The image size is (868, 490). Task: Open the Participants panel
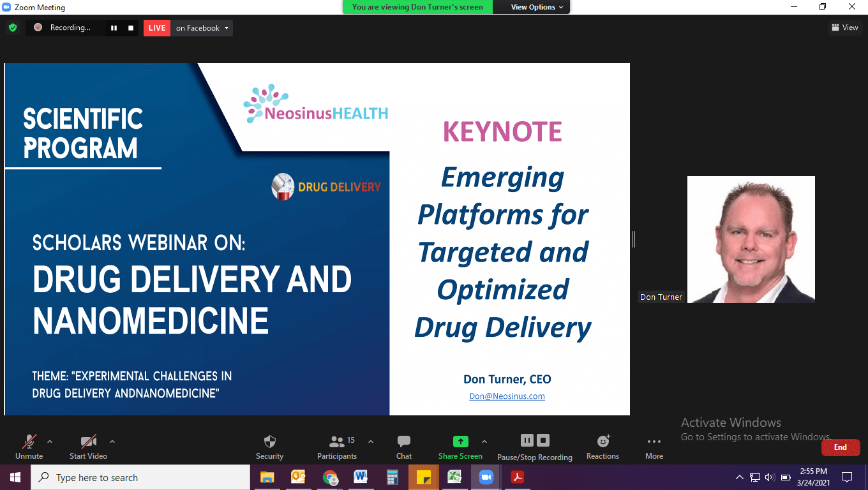(337, 447)
